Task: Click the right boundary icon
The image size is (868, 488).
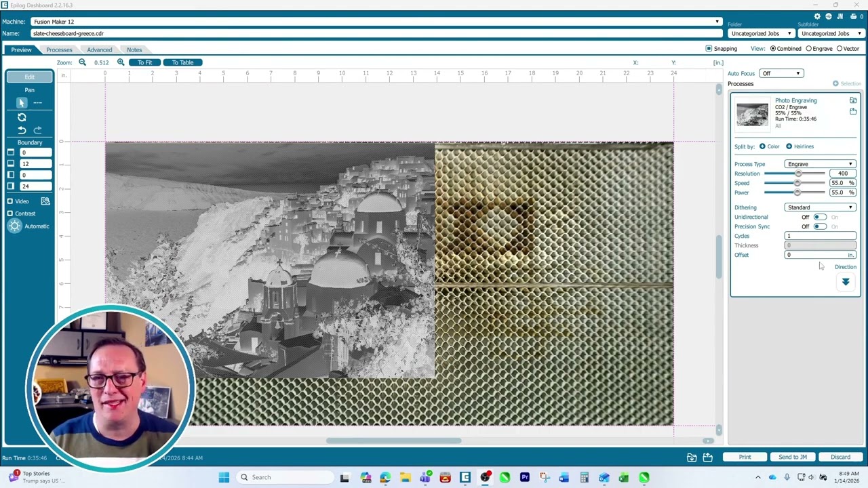Action: [10, 186]
